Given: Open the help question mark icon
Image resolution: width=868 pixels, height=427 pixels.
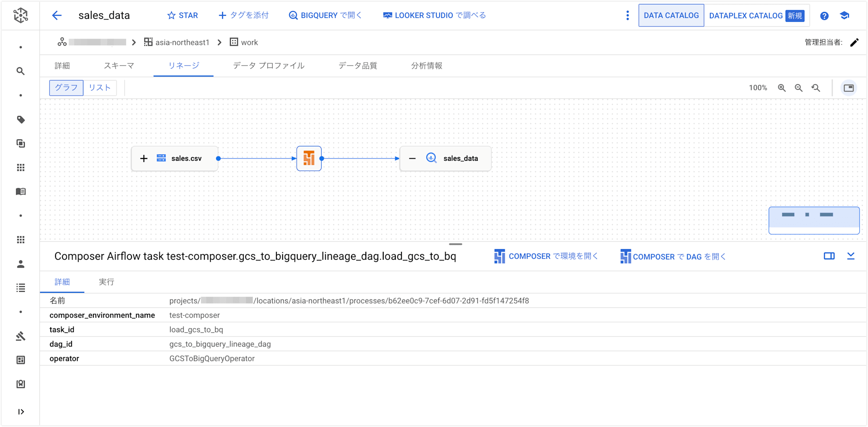Looking at the screenshot, I should point(824,16).
